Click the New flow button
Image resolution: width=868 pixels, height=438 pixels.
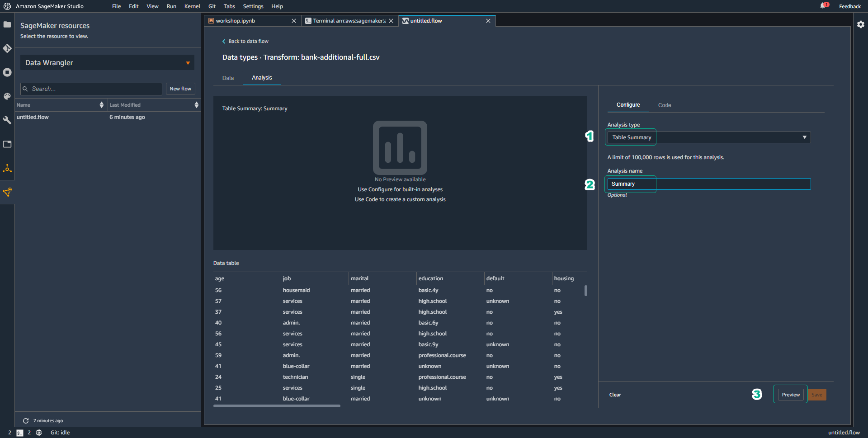pos(180,89)
